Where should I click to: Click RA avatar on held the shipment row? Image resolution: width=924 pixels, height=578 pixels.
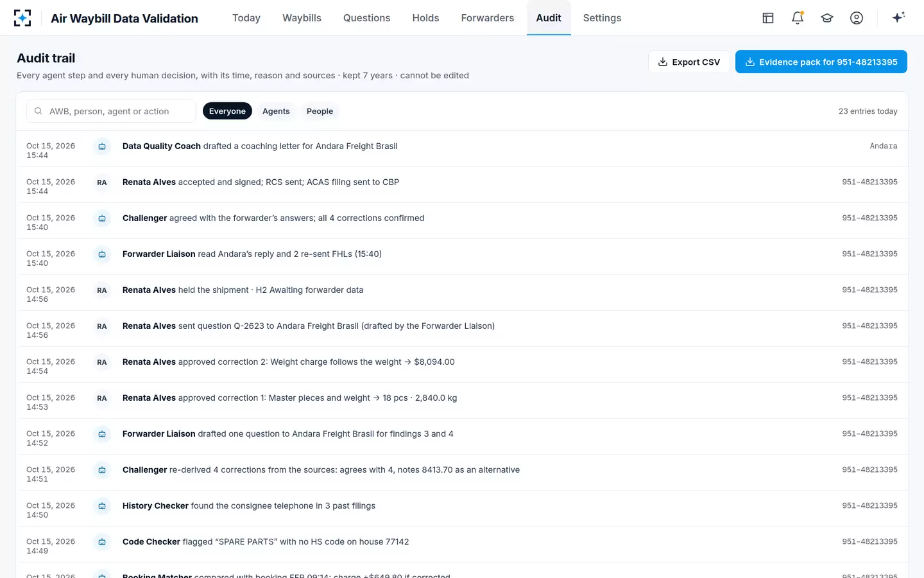coord(102,290)
